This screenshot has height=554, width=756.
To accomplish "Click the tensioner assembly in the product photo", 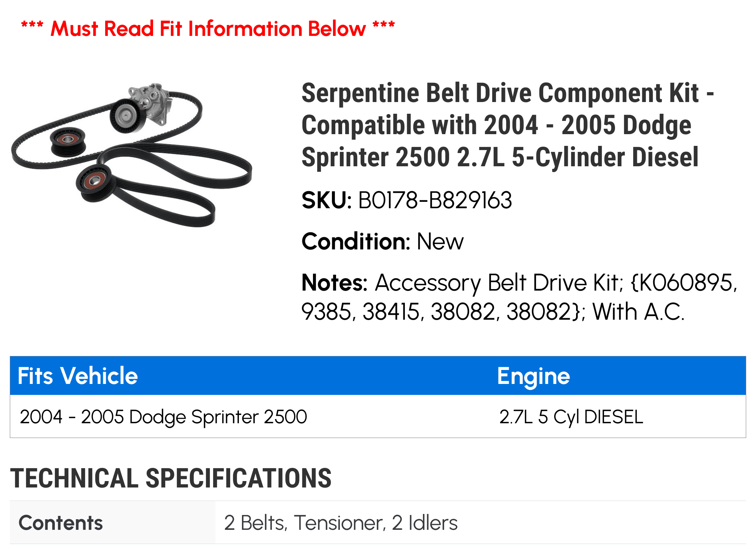I will (x=142, y=107).
